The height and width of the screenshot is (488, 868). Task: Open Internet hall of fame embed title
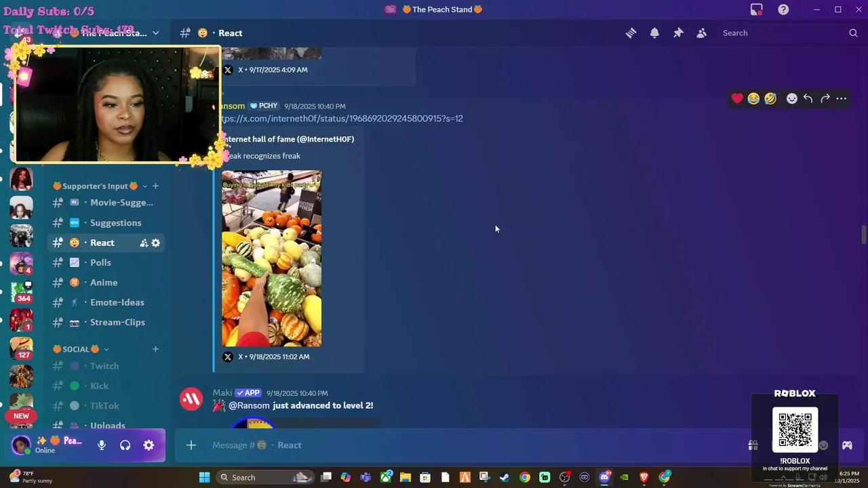[288, 139]
